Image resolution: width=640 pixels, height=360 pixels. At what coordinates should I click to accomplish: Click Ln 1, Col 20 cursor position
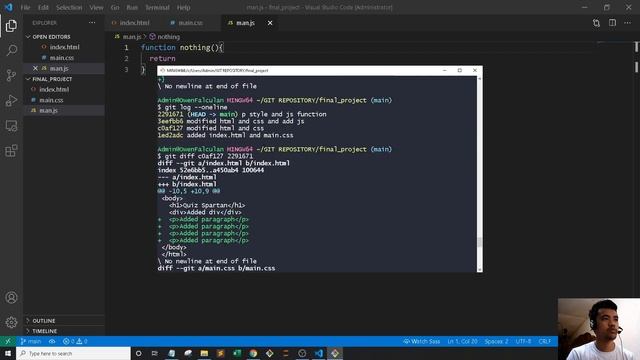(x=462, y=341)
